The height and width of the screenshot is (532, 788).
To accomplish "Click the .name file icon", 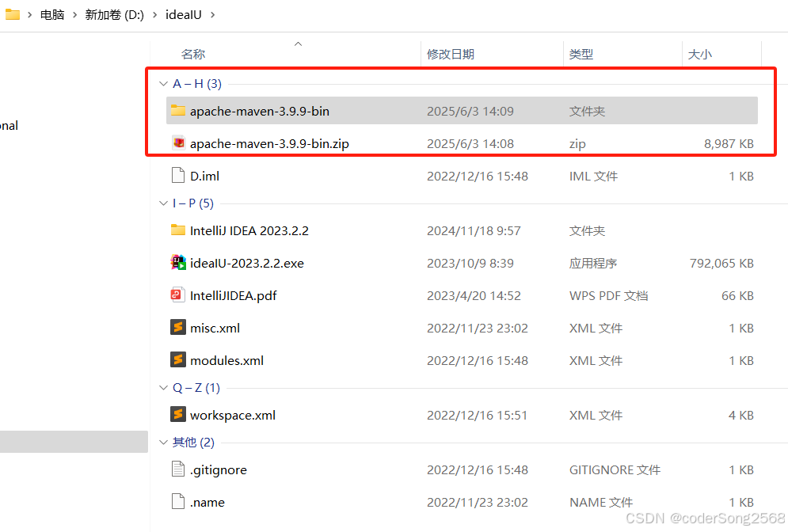I will [178, 501].
